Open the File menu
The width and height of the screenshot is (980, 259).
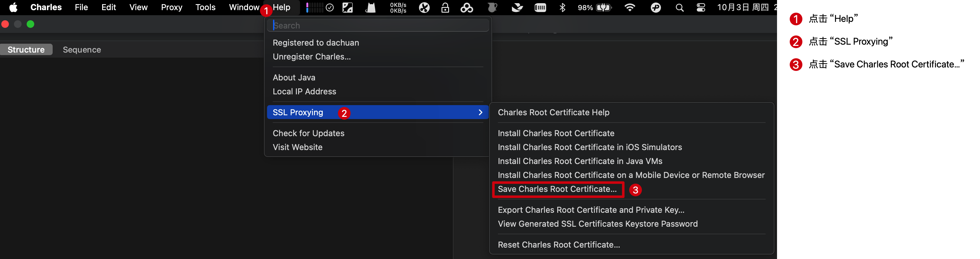[81, 7]
